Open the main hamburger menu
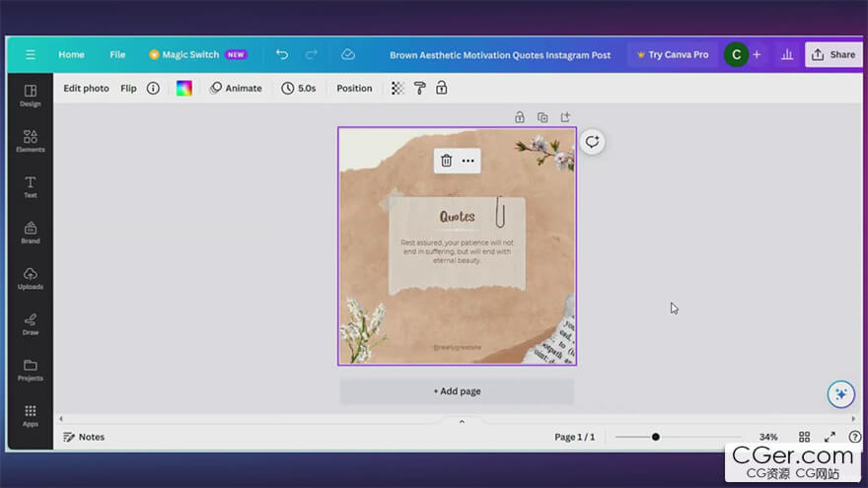Image resolution: width=868 pixels, height=488 pixels. tap(31, 55)
